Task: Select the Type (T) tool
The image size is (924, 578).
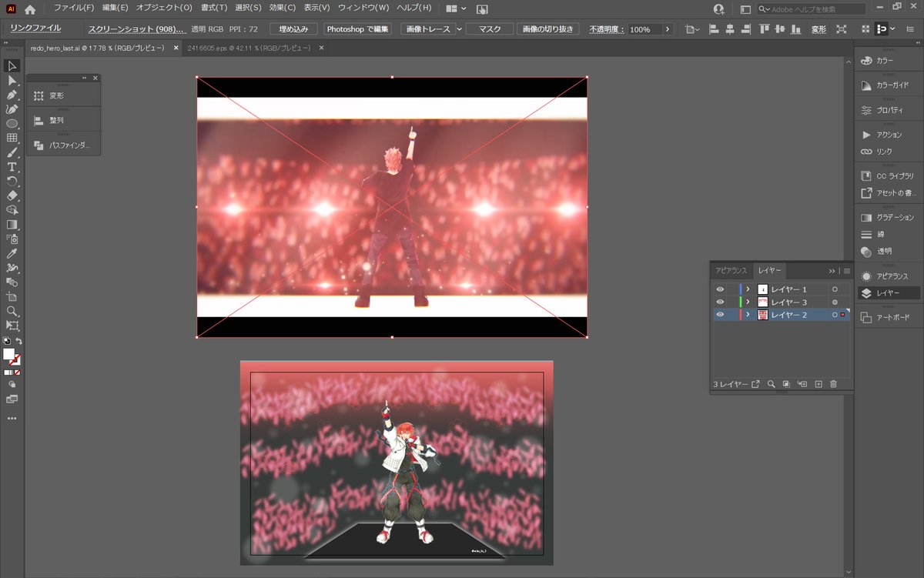Action: pos(12,167)
